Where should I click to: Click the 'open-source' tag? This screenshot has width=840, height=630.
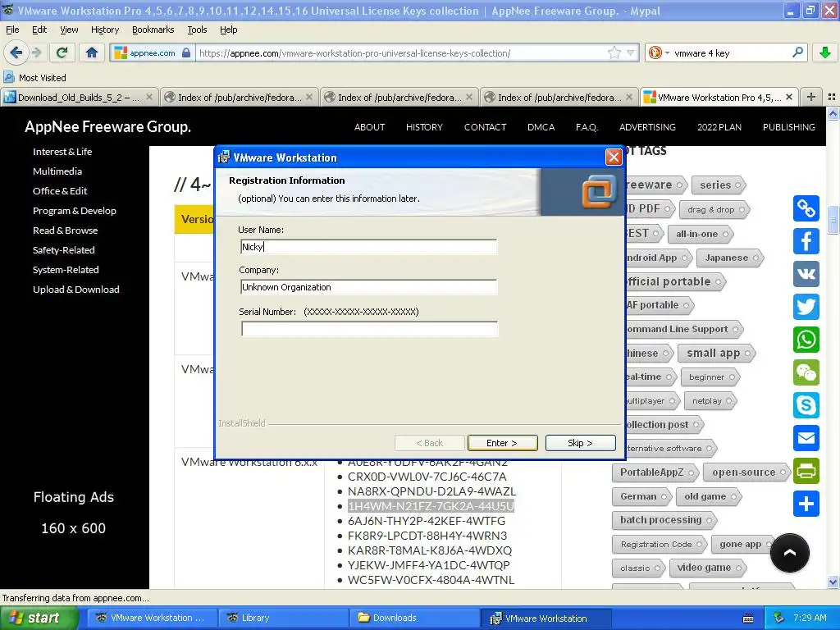click(746, 472)
